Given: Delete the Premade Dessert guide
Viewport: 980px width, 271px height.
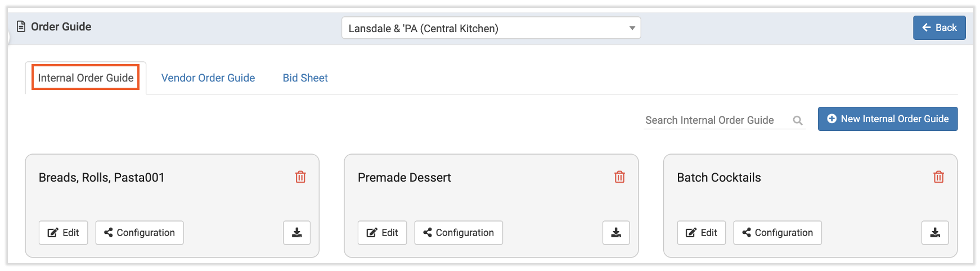Looking at the screenshot, I should tap(619, 177).
